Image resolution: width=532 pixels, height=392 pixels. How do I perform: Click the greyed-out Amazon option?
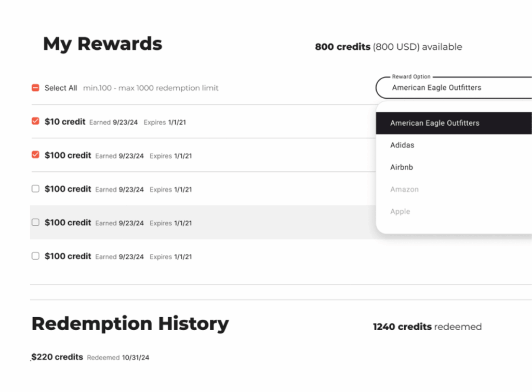pos(404,189)
